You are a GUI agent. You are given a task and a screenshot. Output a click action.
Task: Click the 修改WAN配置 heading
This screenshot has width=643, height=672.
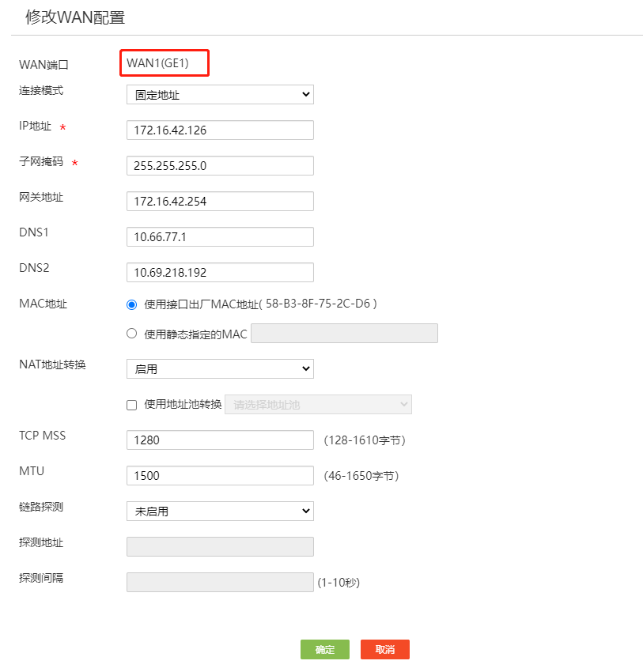click(75, 17)
